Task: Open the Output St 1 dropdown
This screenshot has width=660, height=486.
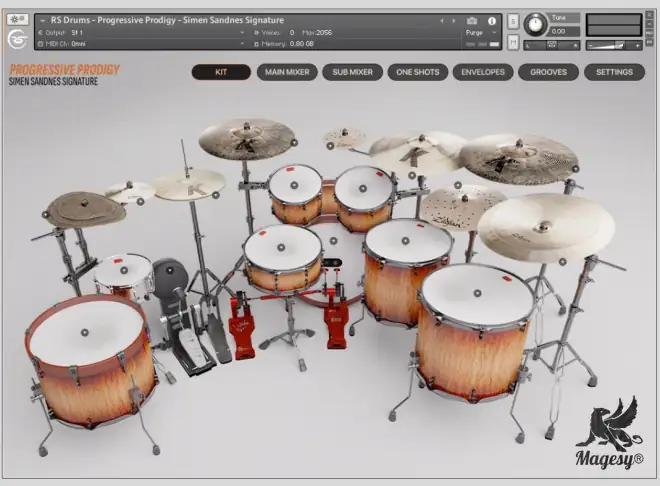Action: click(141, 32)
